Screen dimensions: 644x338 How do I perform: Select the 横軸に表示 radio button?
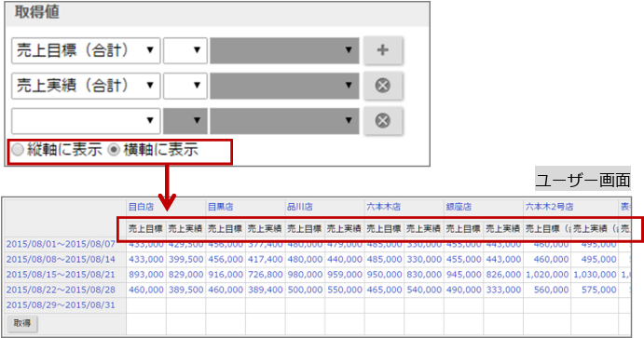point(114,150)
